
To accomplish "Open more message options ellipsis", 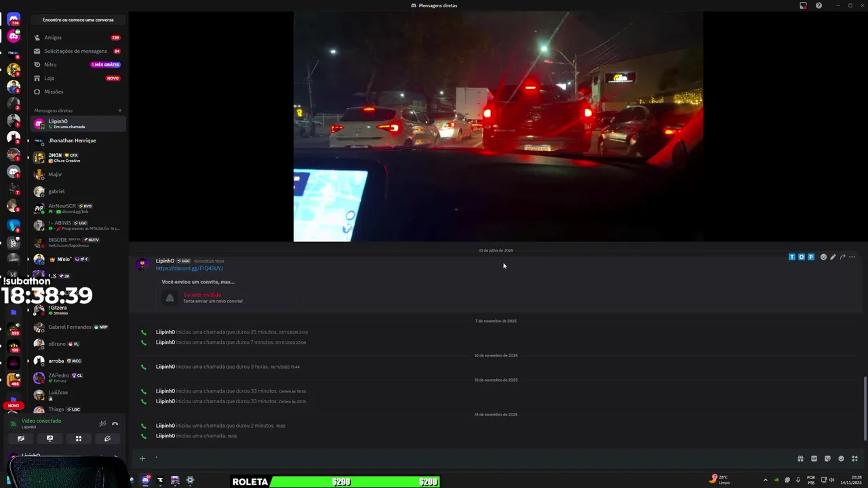I will pos(852,257).
